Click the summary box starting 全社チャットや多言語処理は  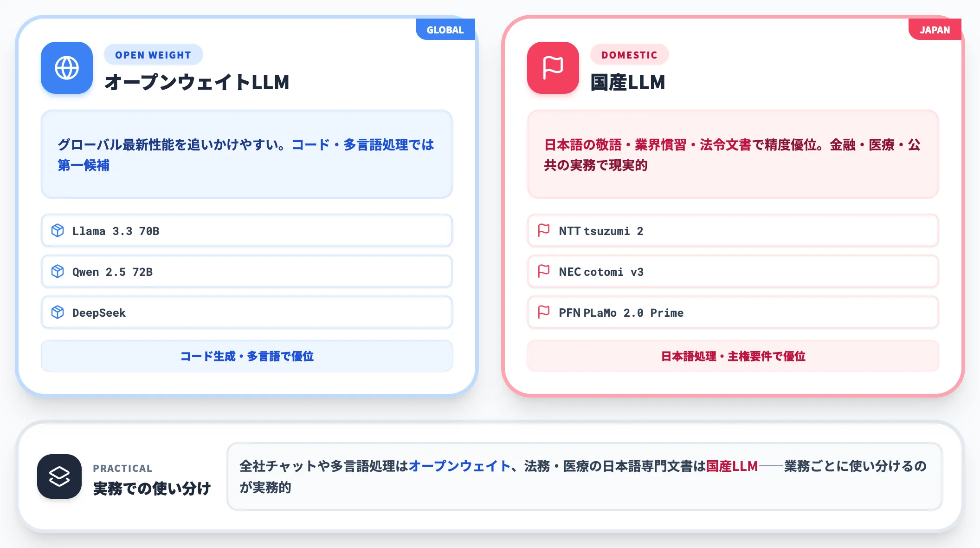585,476
